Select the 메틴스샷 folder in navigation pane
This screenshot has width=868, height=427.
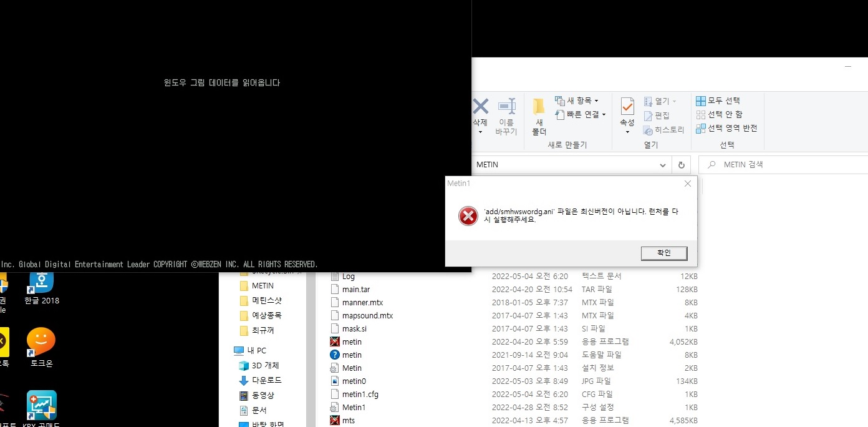pos(267,300)
